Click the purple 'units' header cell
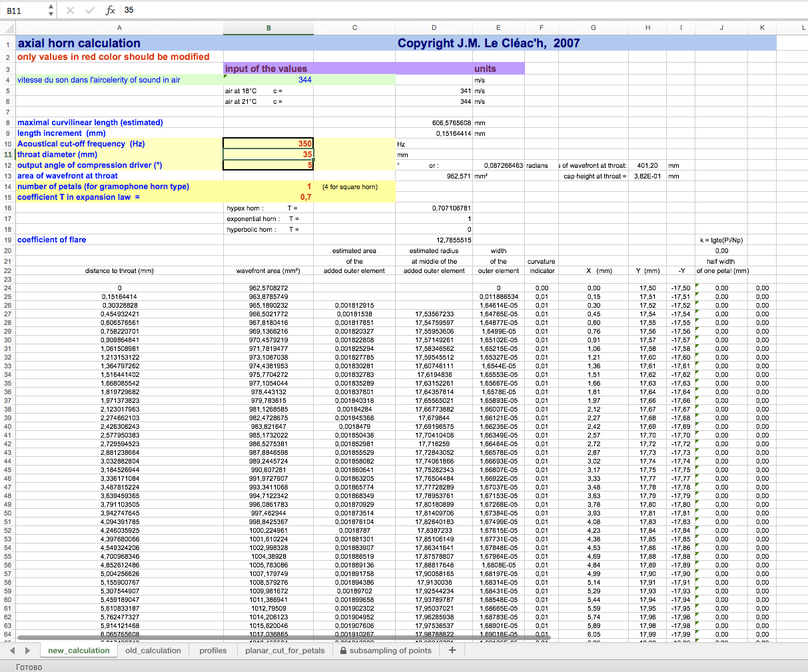Viewport: 808px width, 672px height. 485,69
